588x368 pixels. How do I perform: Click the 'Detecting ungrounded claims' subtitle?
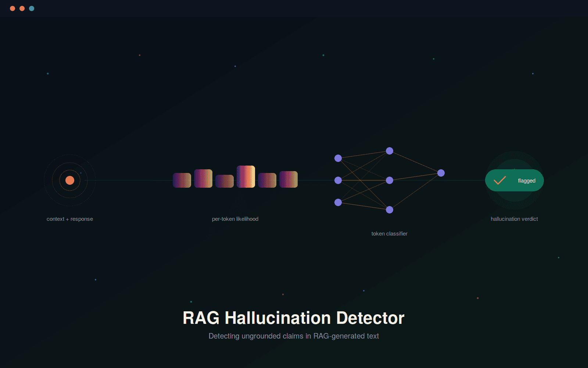294,336
